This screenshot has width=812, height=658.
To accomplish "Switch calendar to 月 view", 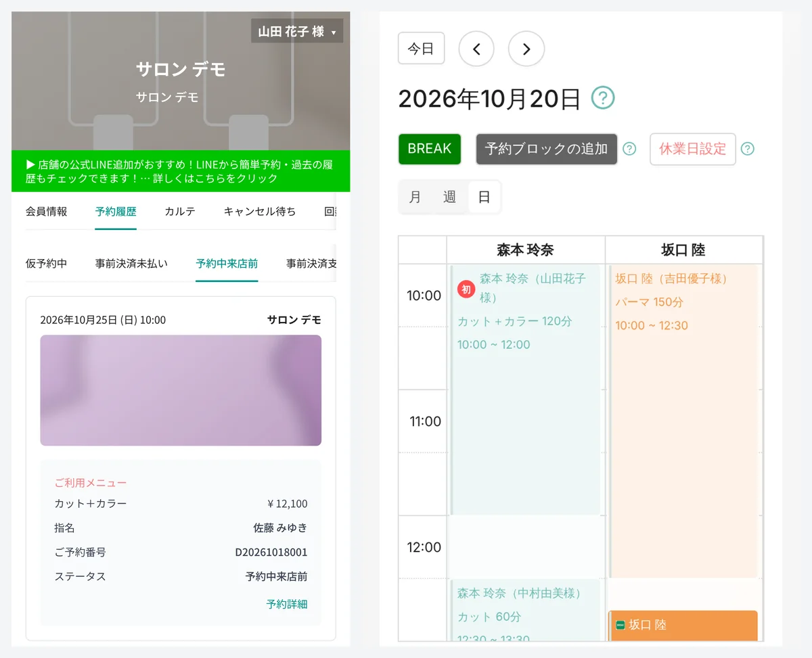I will pyautogui.click(x=415, y=197).
